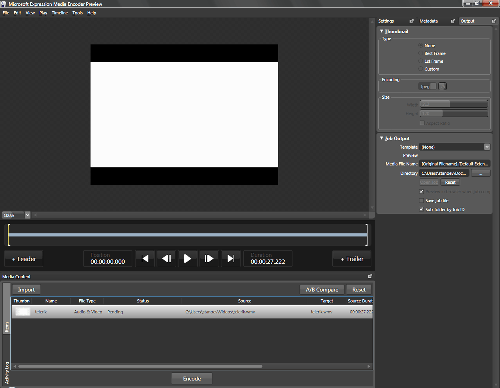Toggle the Aspect ratio checkbox
The width and height of the screenshot is (500, 388).
(x=422, y=123)
